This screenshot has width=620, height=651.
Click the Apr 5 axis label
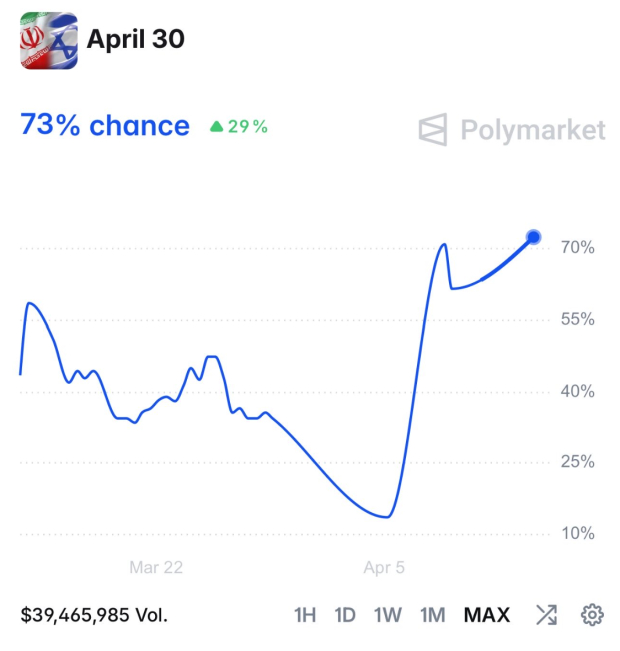pyautogui.click(x=384, y=567)
